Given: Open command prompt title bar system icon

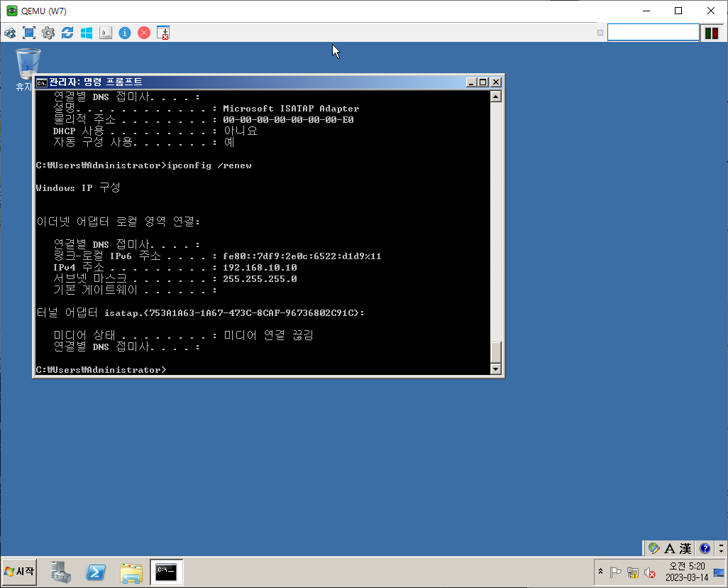Looking at the screenshot, I should [x=42, y=83].
